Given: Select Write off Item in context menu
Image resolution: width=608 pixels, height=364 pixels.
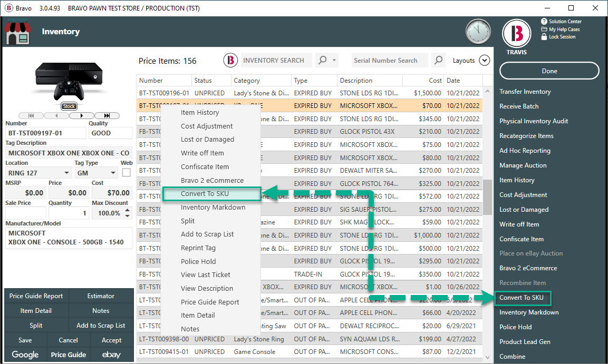Looking at the screenshot, I should pyautogui.click(x=202, y=153).
